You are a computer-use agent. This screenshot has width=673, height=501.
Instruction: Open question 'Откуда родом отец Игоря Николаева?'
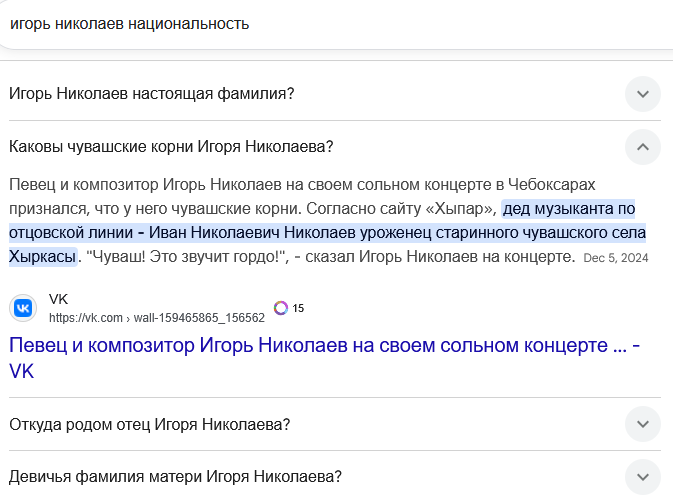(149, 424)
